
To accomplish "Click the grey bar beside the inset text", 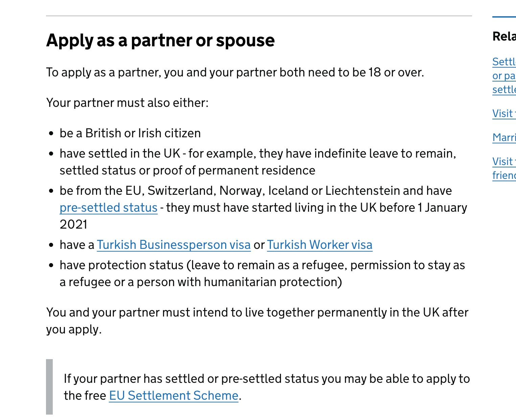I will pyautogui.click(x=49, y=387).
